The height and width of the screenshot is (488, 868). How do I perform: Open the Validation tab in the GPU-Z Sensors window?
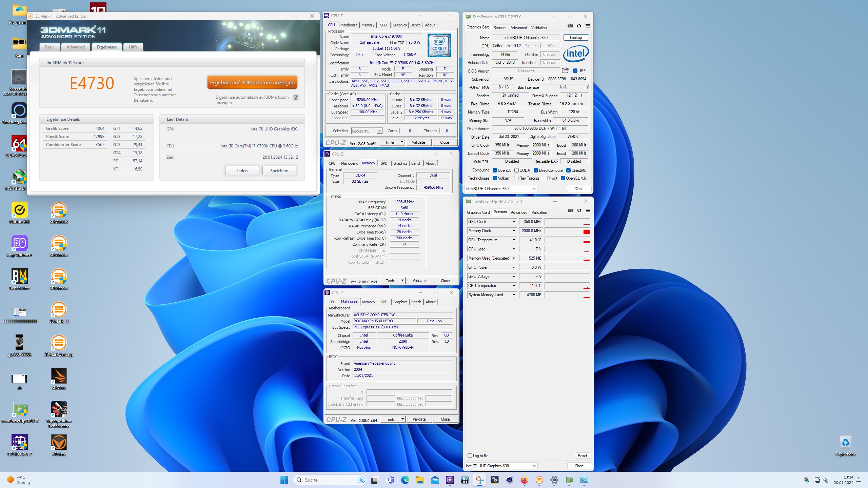[539, 212]
